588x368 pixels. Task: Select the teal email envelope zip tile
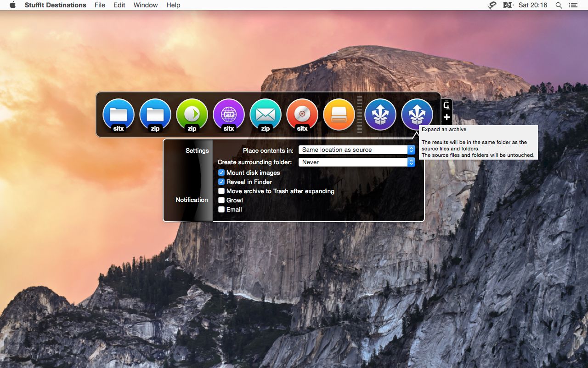pos(266,115)
